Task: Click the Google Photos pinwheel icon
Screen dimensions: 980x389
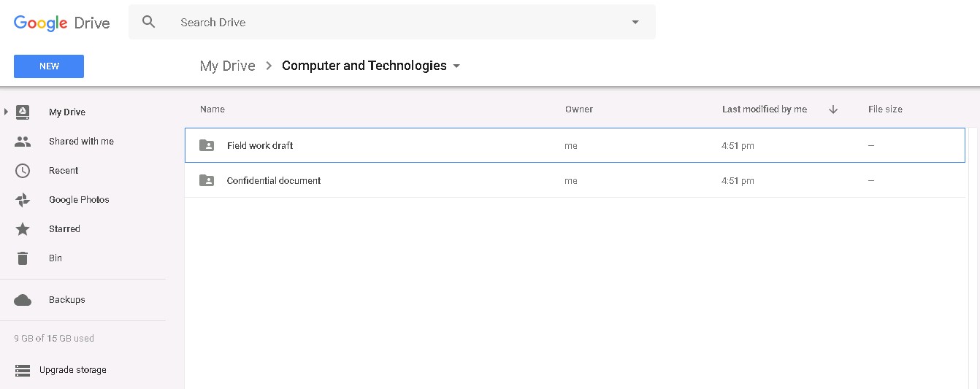Action: [23, 200]
